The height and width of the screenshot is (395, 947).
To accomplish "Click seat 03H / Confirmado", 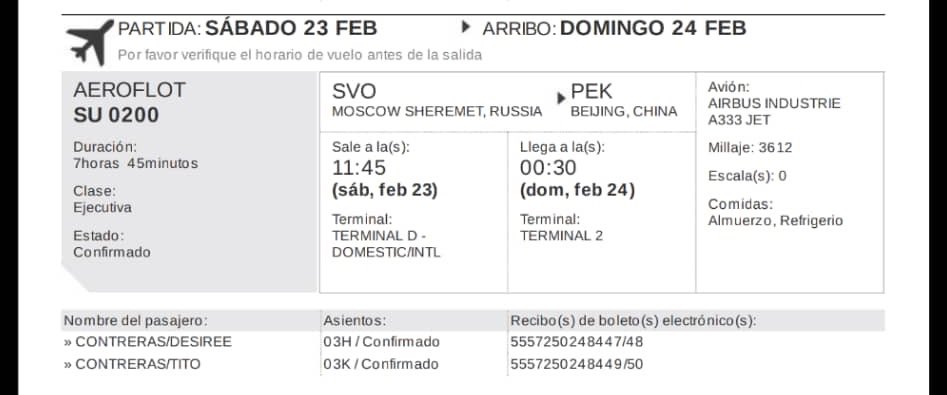I will pos(381,342).
